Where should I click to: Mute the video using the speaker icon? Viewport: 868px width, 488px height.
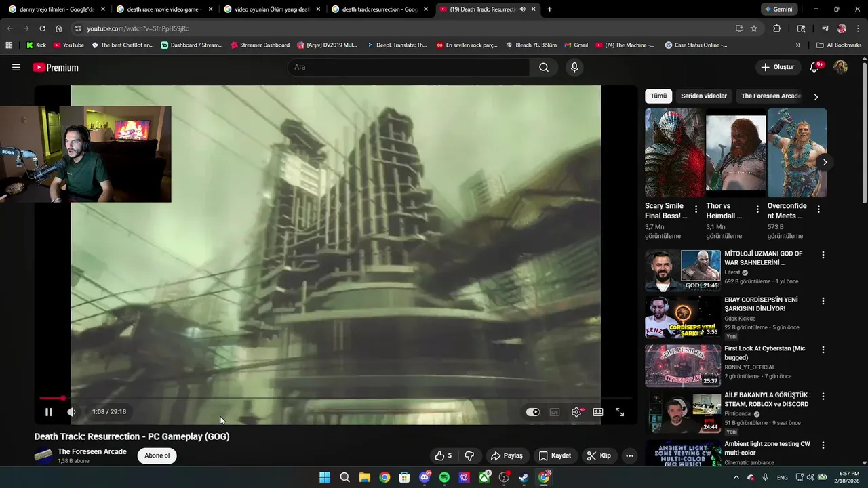click(x=71, y=412)
